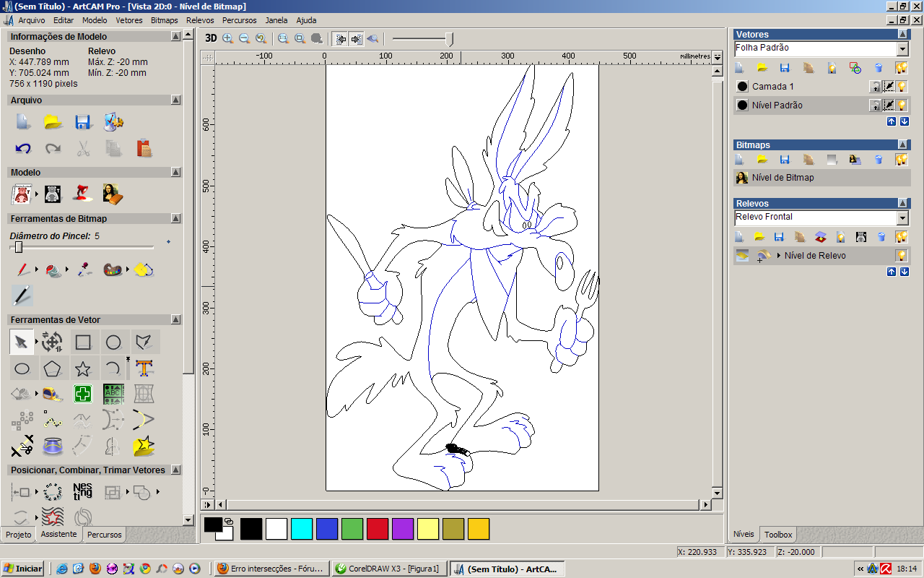924x578 pixels.
Task: Select the red paint pencil bitmap tool
Action: coord(23,269)
